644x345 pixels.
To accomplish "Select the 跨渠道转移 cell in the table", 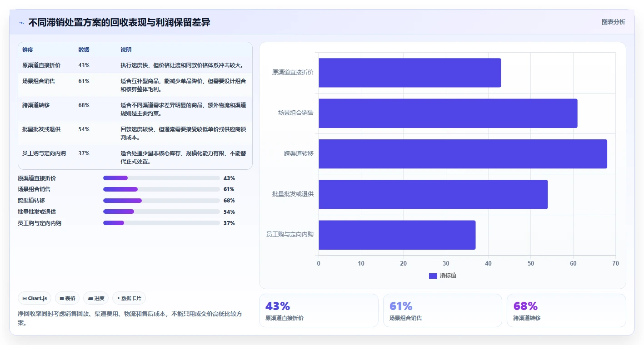I will pyautogui.click(x=36, y=105).
